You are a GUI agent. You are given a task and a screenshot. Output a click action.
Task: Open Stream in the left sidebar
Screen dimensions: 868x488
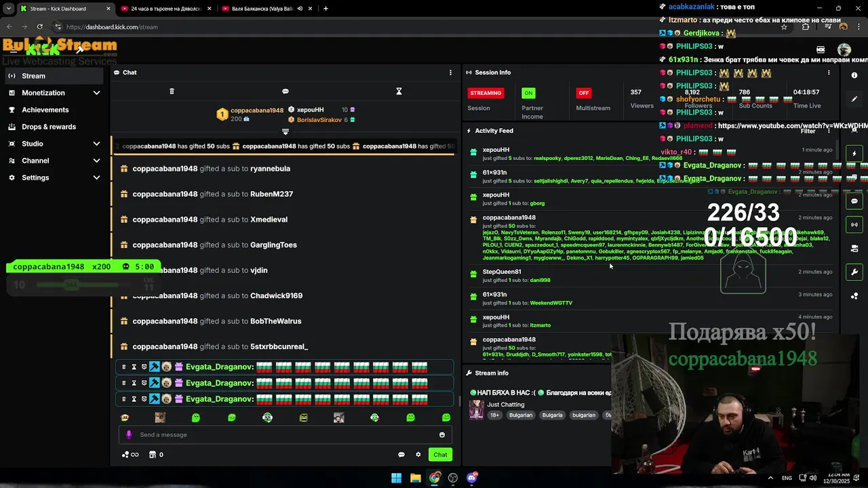tap(54, 76)
